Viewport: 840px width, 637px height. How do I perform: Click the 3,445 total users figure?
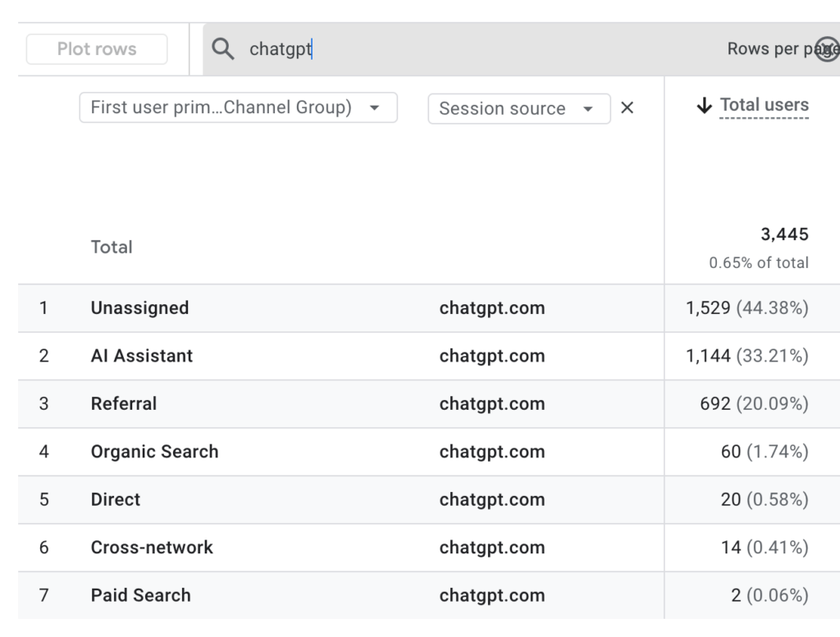point(784,234)
